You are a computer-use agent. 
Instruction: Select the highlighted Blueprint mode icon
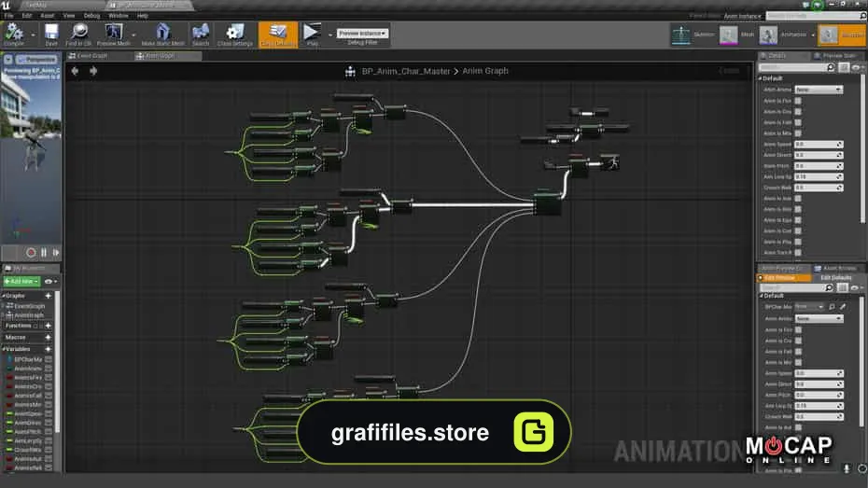(828, 35)
